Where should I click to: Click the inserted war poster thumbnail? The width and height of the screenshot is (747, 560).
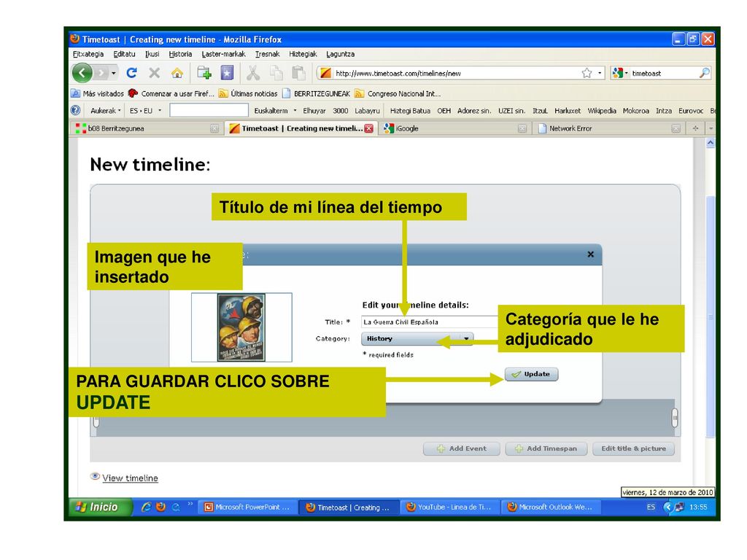tap(241, 327)
